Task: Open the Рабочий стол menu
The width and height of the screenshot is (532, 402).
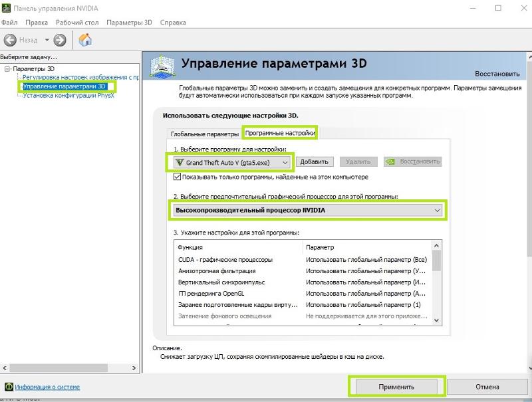Action: 77,23
